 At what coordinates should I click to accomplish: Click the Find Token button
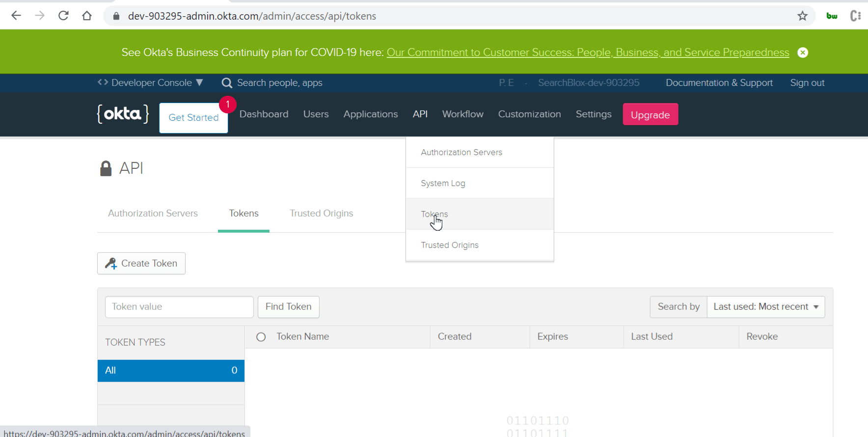(x=289, y=307)
